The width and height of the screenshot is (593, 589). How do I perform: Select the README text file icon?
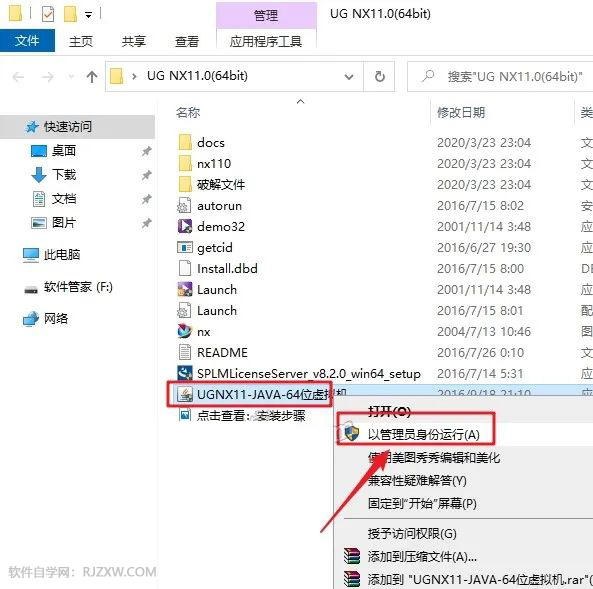pos(185,352)
